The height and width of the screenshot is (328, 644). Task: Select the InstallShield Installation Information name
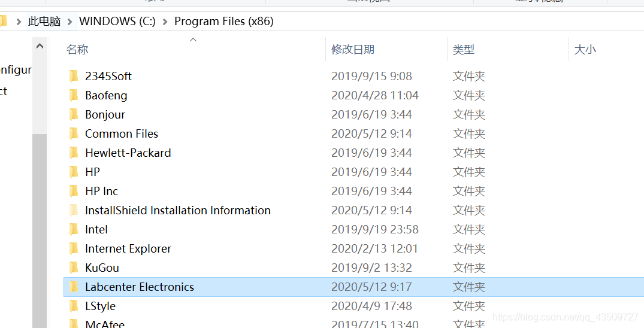178,210
